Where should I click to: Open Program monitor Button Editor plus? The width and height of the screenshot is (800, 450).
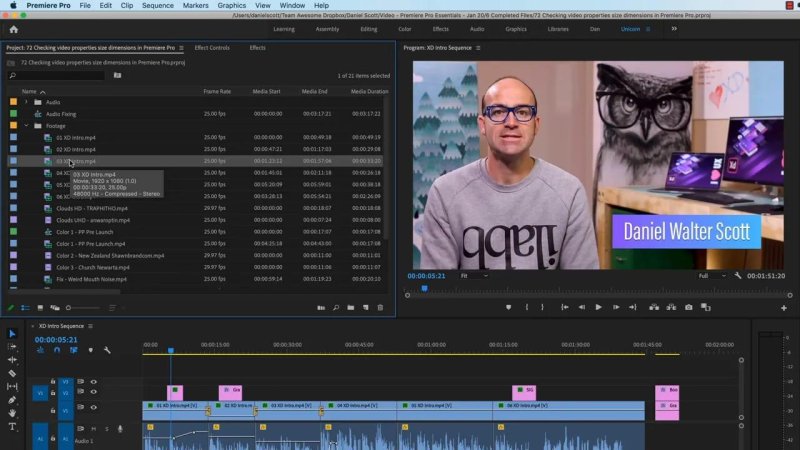click(x=784, y=308)
